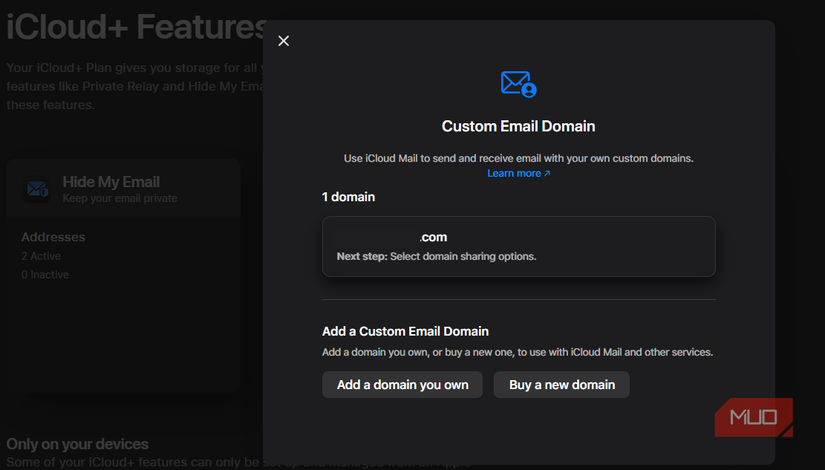Screen dimensions: 825x470
Task: Click the 'Addresses' label in background
Action: pos(53,237)
